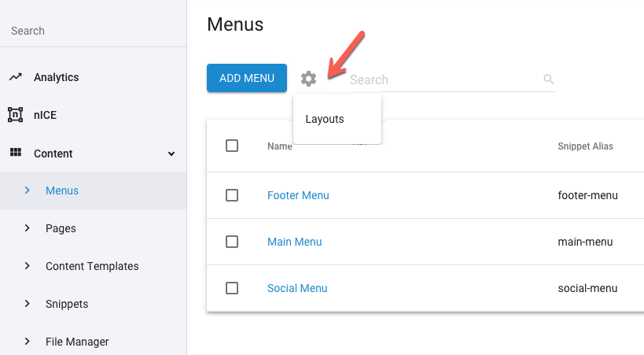Expand the Pages chevron arrow
The height and width of the screenshot is (355, 644).
point(28,228)
